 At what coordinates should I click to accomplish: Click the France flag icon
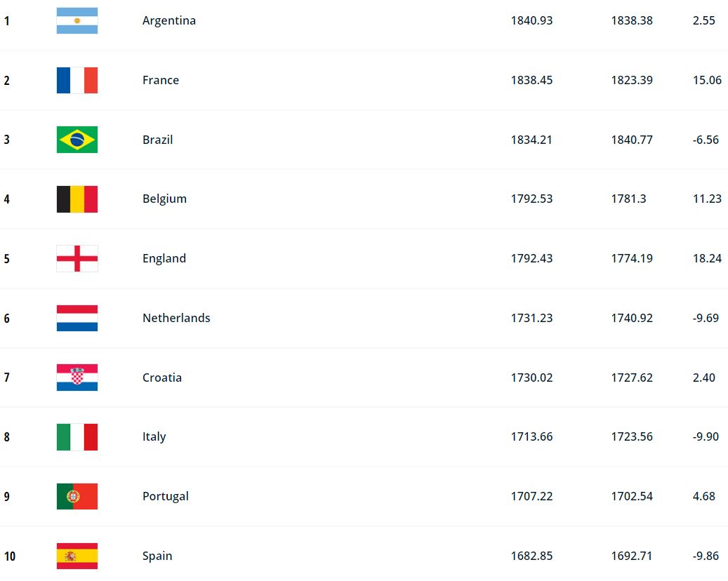click(77, 80)
